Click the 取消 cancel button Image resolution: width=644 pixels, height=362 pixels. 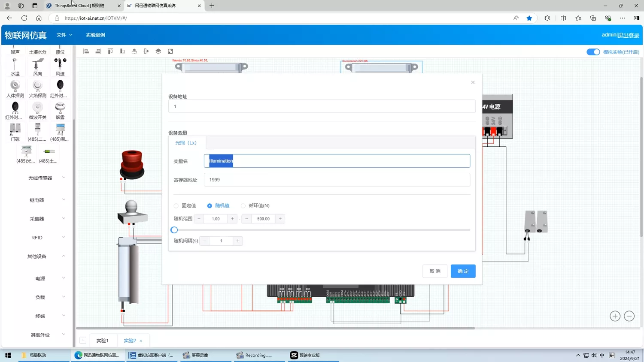(435, 271)
